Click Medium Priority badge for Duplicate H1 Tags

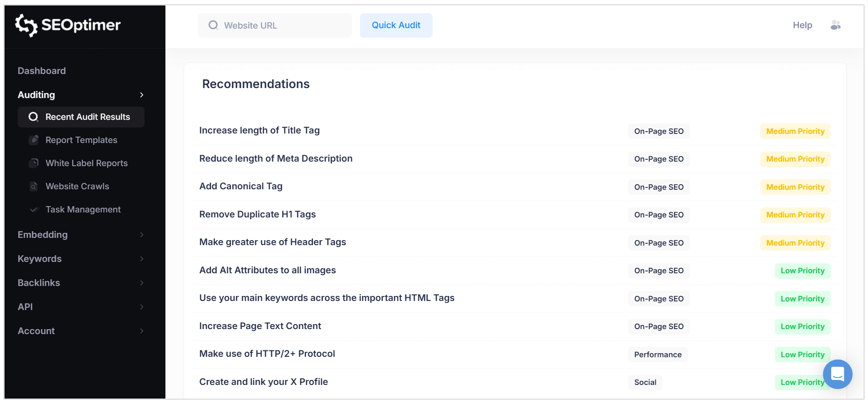(795, 215)
